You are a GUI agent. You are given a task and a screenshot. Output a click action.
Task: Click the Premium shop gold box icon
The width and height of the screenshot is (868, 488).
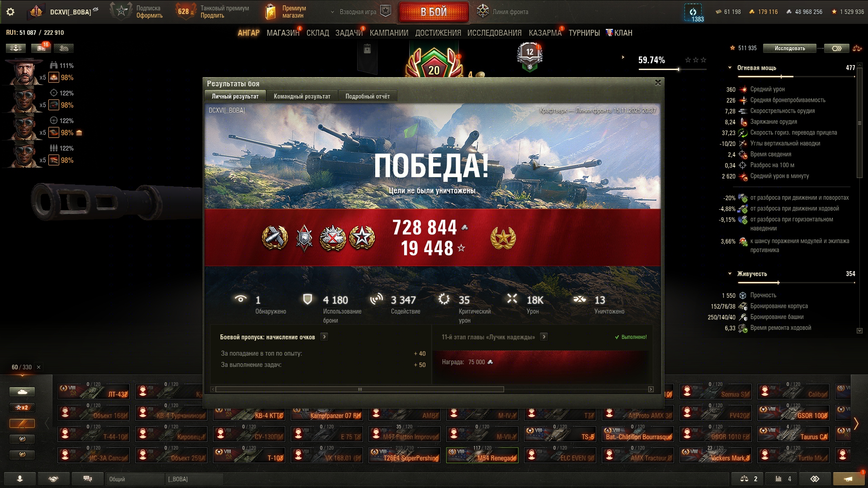[270, 12]
